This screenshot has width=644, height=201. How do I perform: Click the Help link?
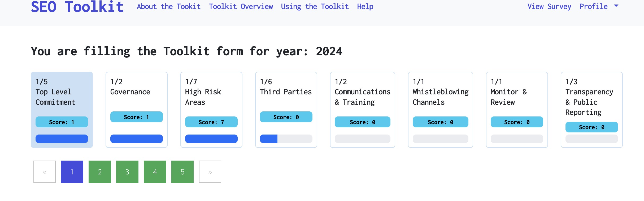point(365,6)
